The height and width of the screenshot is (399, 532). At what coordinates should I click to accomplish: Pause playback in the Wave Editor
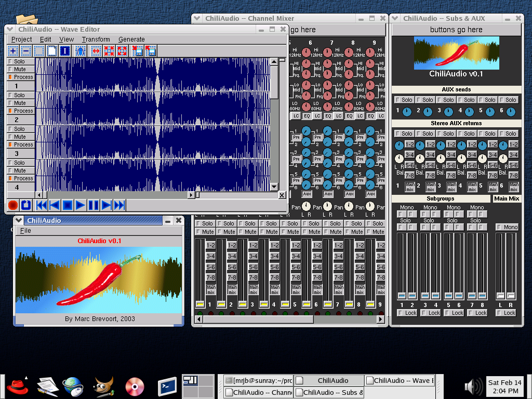coord(94,205)
